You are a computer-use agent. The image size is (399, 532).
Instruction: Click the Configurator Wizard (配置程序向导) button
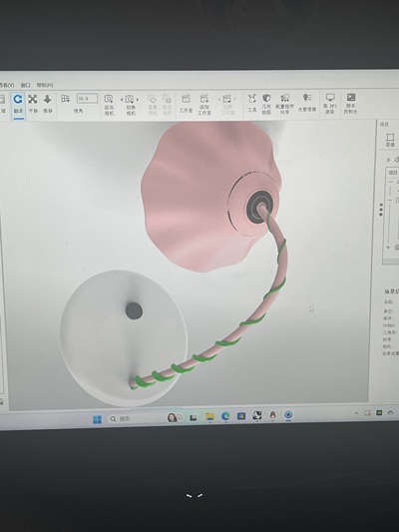point(284,104)
